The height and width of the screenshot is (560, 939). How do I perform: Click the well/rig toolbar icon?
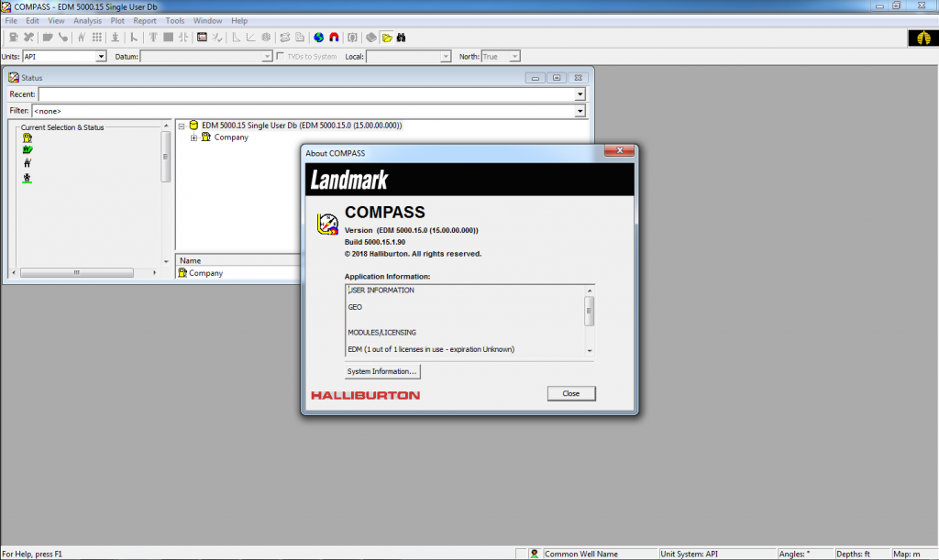tap(115, 38)
